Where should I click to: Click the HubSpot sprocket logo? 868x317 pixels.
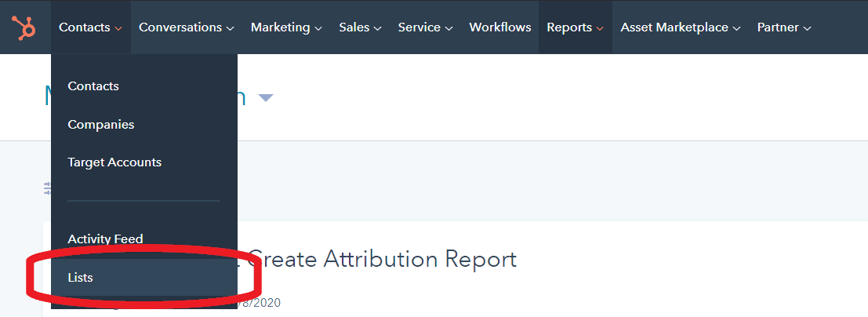24,27
